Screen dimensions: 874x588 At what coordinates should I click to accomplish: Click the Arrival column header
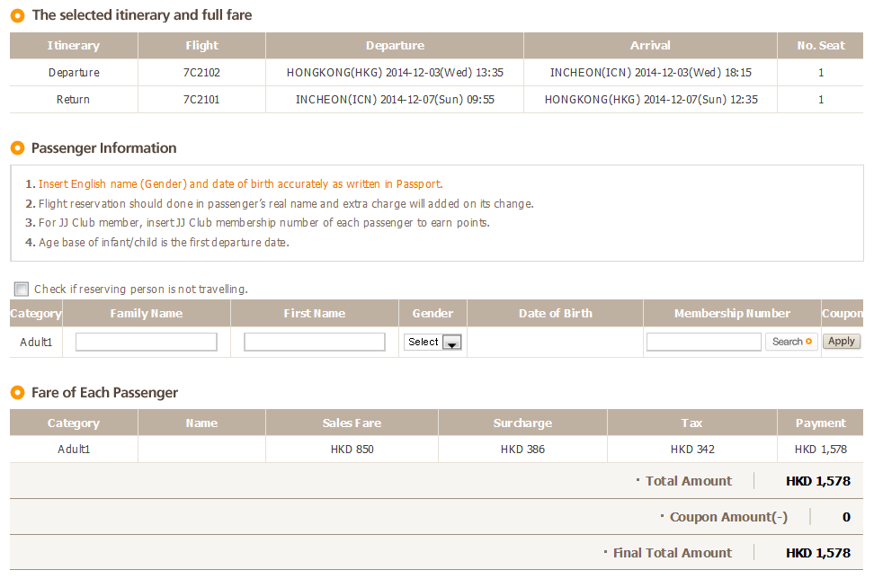tap(650, 46)
